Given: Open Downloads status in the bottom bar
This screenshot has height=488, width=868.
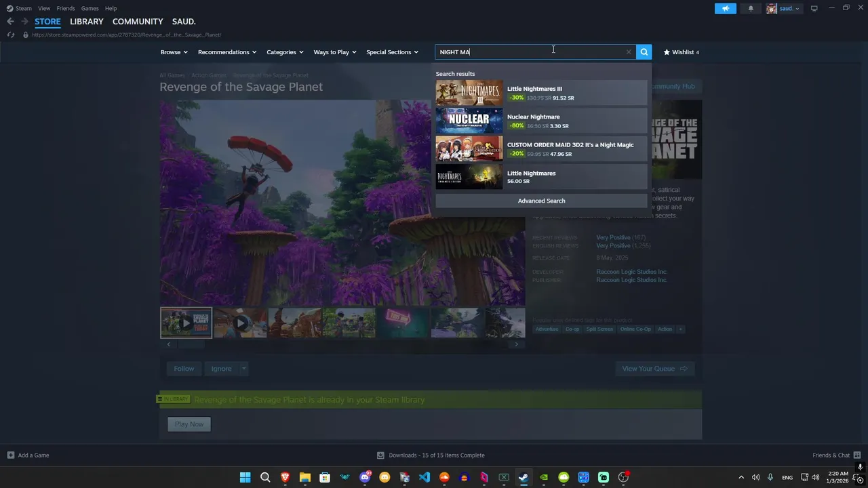Looking at the screenshot, I should click(431, 455).
